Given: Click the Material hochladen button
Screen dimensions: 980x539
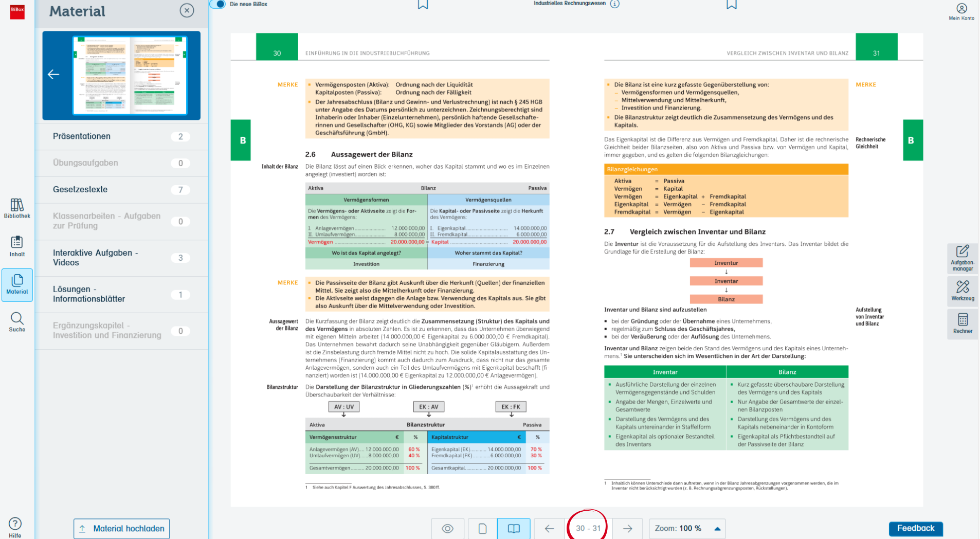Looking at the screenshot, I should coord(121,528).
